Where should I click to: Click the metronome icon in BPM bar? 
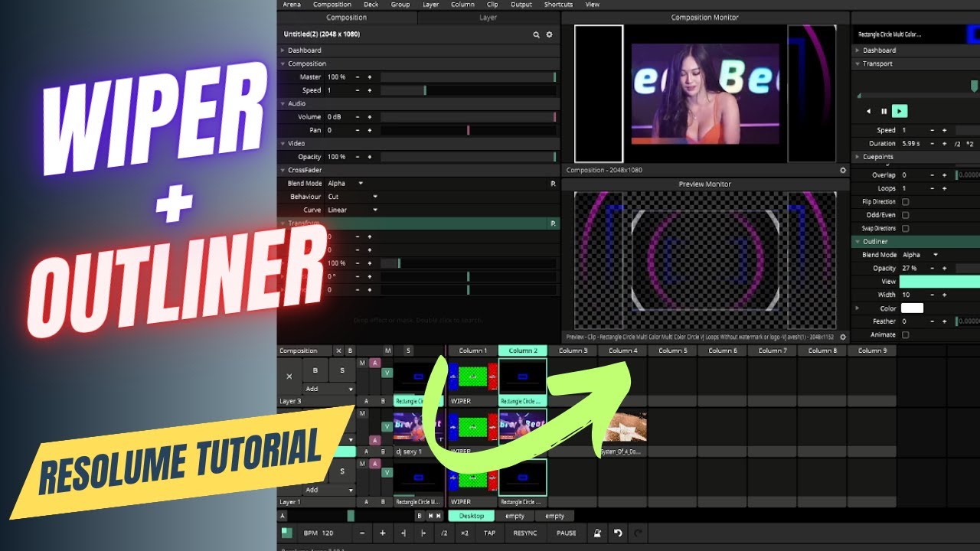pyautogui.click(x=598, y=533)
